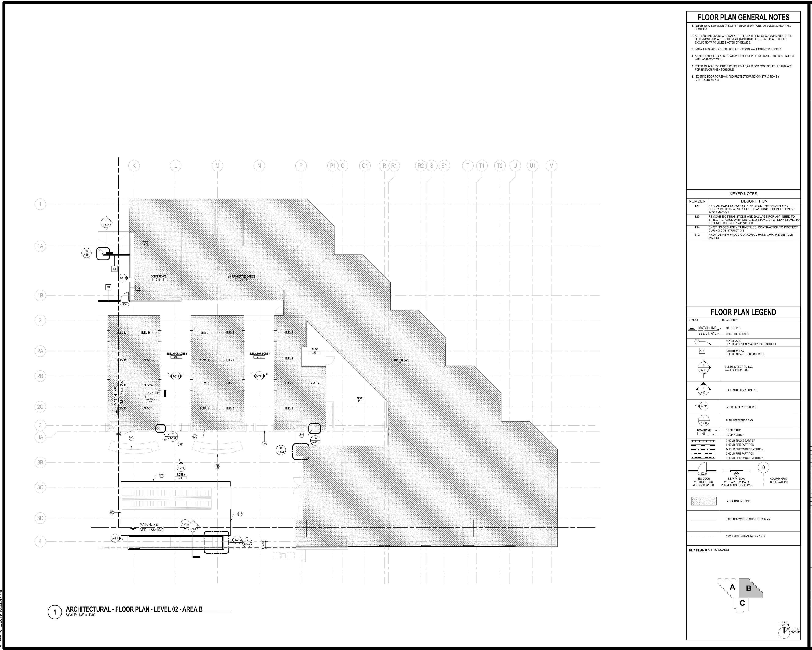Click the exterior elevation tag A-201 legend symbol
This screenshot has width=812, height=650.
(704, 390)
